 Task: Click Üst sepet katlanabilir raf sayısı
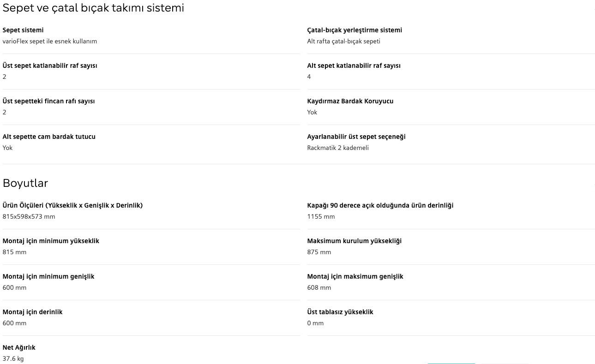[50, 66]
